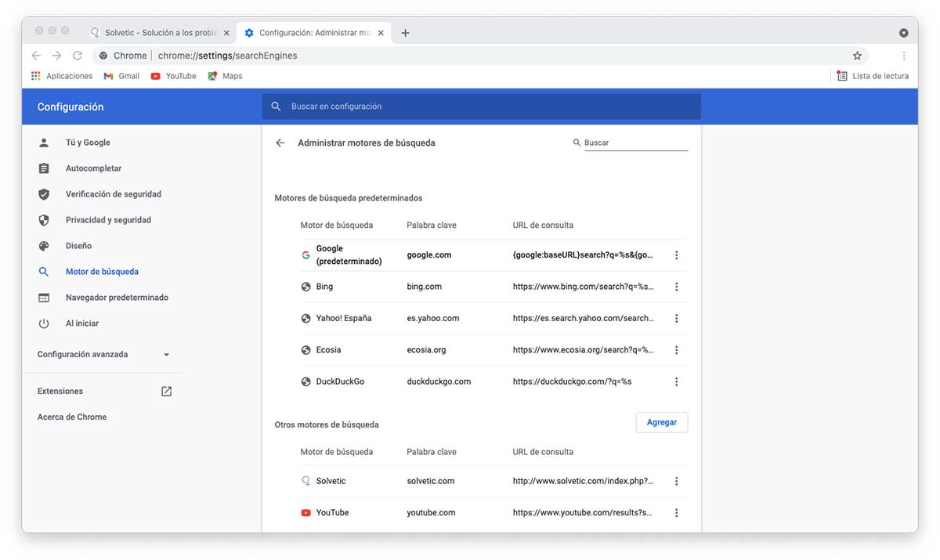Click the back arrow beside Administrar motores de búsqueda
The image size is (940, 560).
point(280,143)
